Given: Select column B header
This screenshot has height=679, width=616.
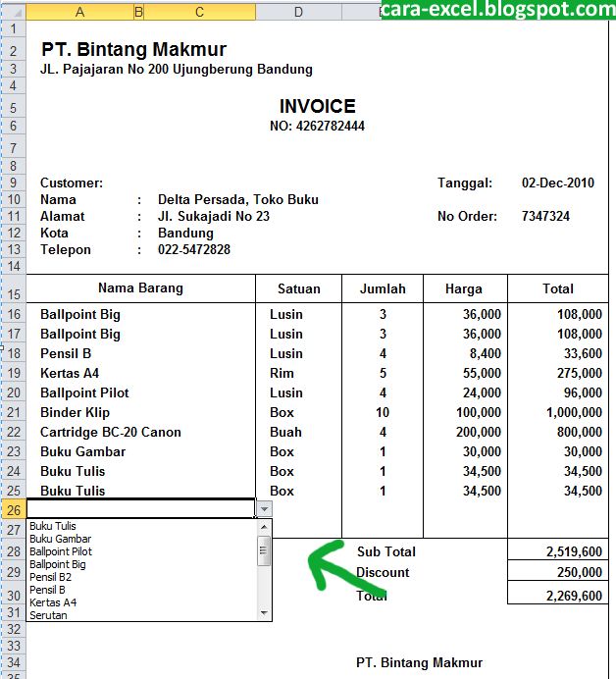Looking at the screenshot, I should 138,12.
